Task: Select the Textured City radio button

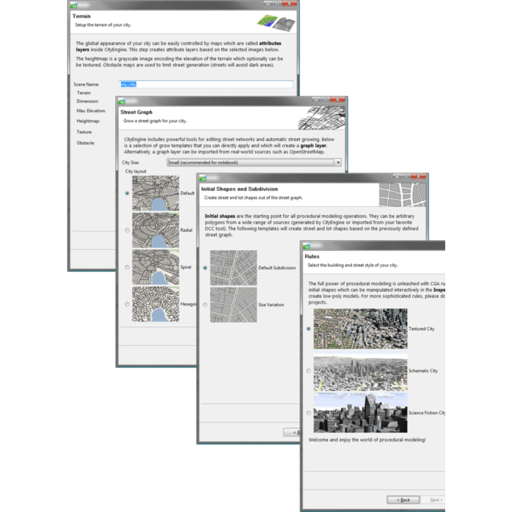Action: 309,329
